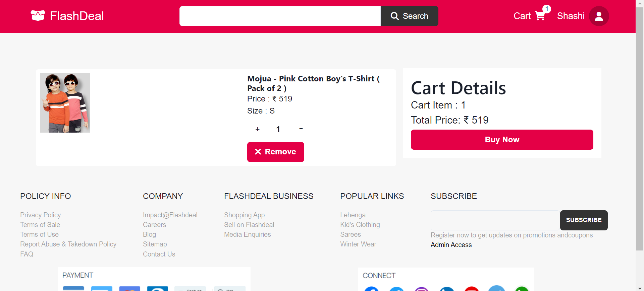Open the Sell on Flashdeal link
The image size is (644, 291).
tap(249, 225)
